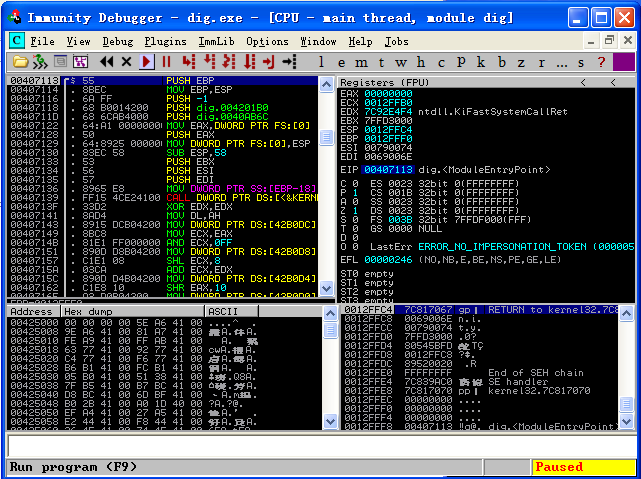Click second '<' arrow in Registers header
Screen dimensions: 641x479
(613, 82)
